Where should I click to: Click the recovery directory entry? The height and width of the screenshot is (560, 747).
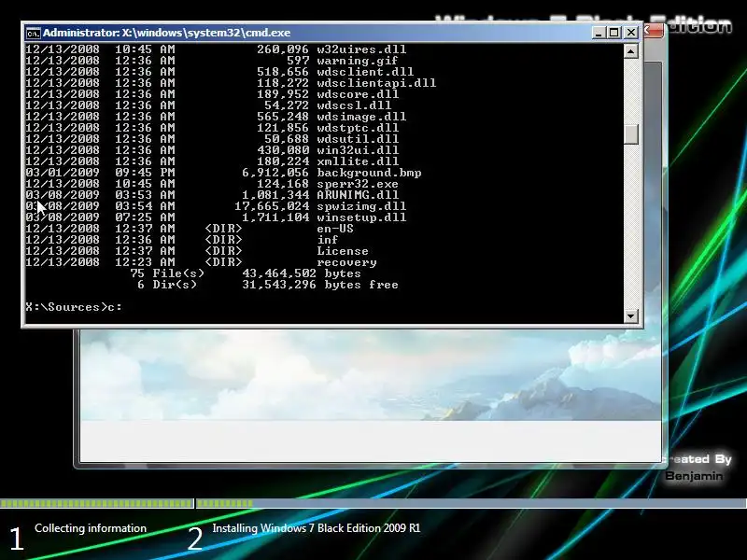346,262
